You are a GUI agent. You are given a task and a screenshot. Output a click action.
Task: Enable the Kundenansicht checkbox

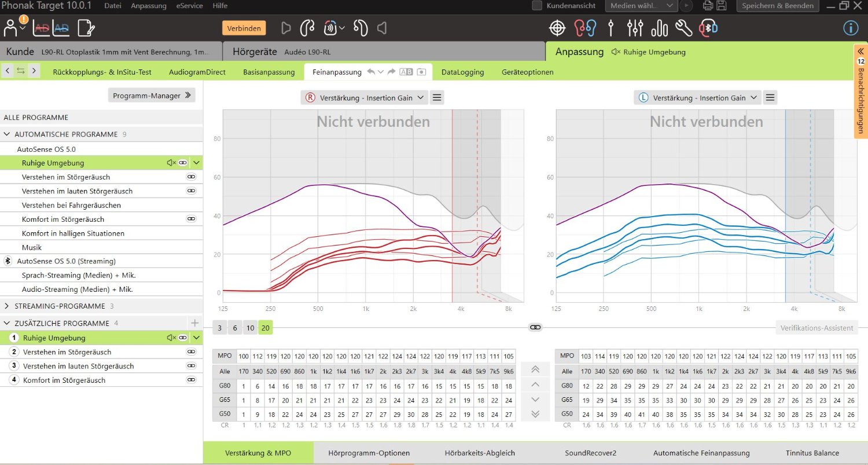click(x=537, y=6)
